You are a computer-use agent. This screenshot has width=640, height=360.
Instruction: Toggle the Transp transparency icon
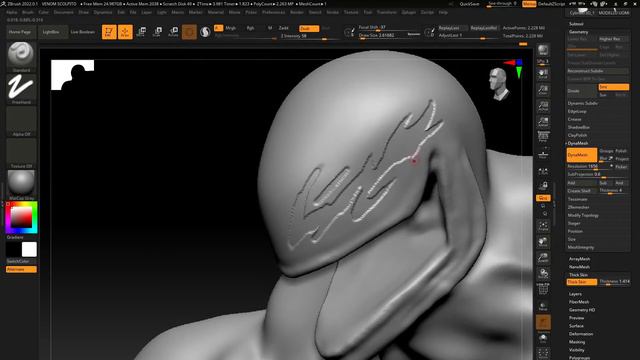coord(543,306)
